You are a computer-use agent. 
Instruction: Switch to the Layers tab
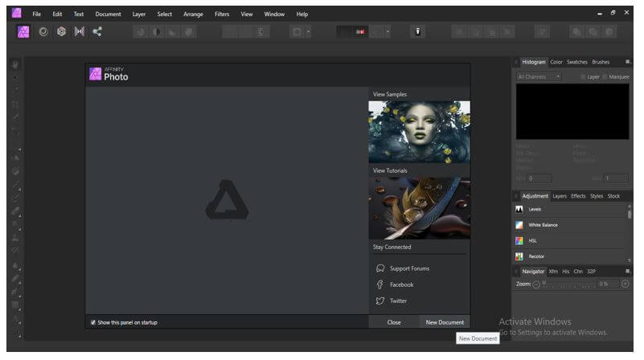[x=560, y=196]
